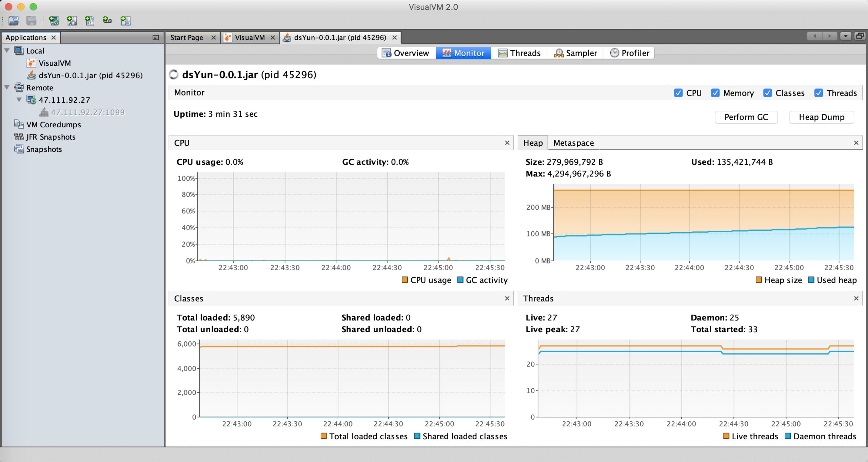Open the Metaspace tab
The image size is (868, 462).
[x=573, y=143]
